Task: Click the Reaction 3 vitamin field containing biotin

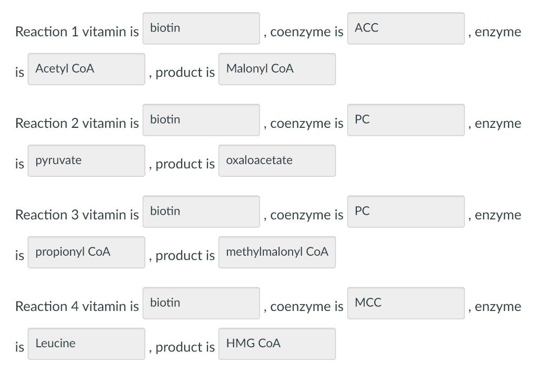Action: click(201, 211)
